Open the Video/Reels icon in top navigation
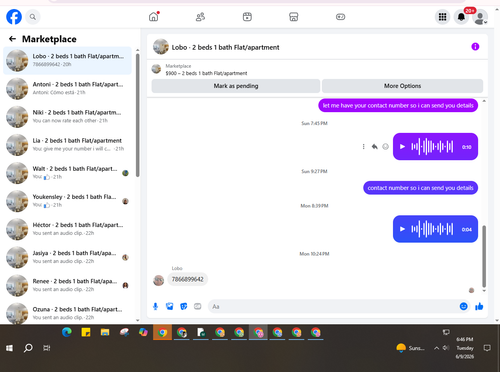This screenshot has height=372, width=500. [x=247, y=17]
